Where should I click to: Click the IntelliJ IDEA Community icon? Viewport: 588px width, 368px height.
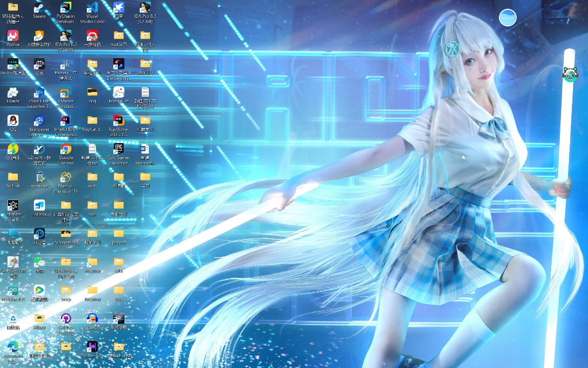point(66,121)
